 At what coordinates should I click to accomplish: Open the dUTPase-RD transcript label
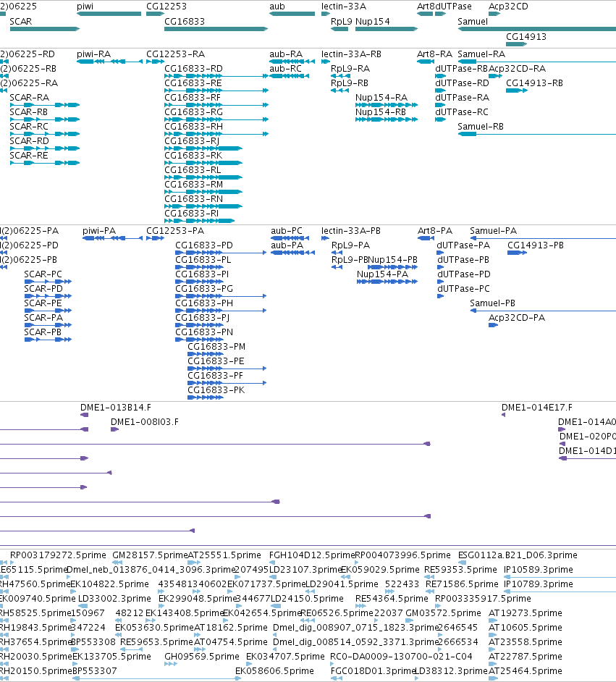point(462,83)
